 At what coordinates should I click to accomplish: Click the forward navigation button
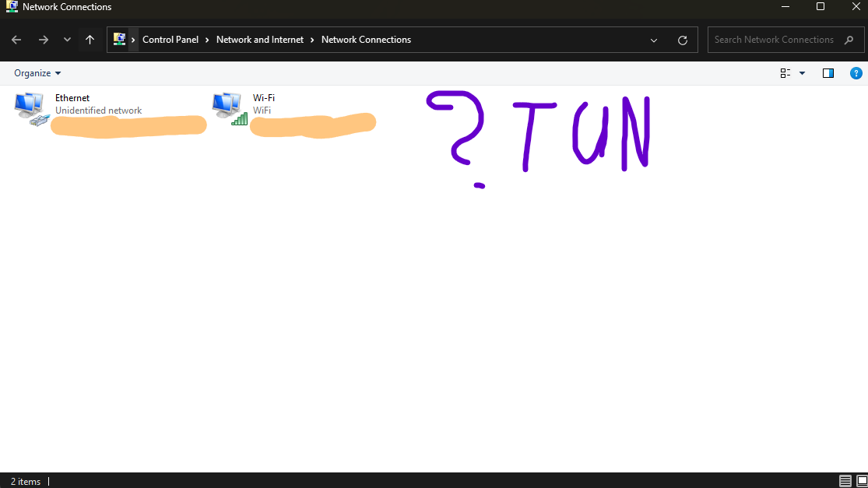coord(44,39)
